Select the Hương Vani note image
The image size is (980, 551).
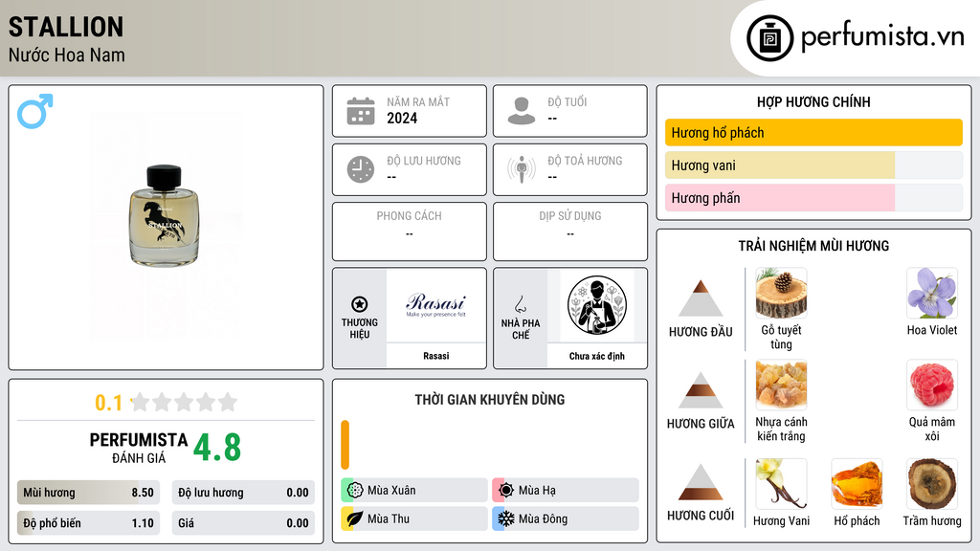(781, 484)
